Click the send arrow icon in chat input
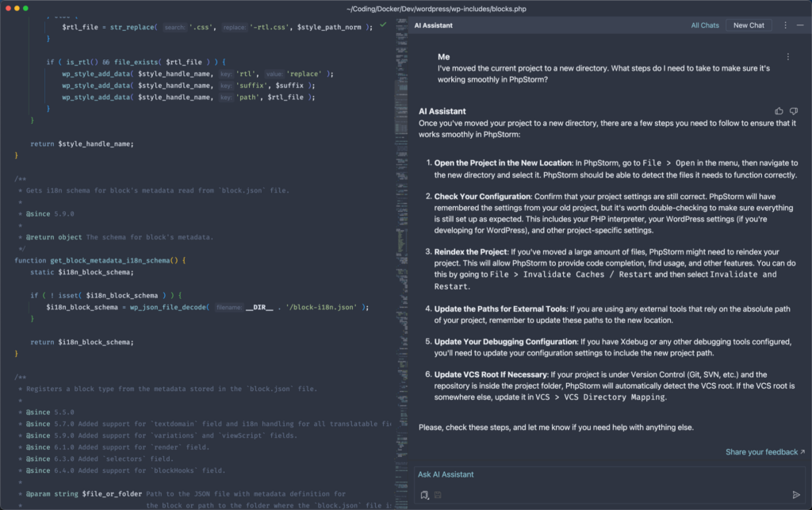The height and width of the screenshot is (510, 812). click(796, 495)
